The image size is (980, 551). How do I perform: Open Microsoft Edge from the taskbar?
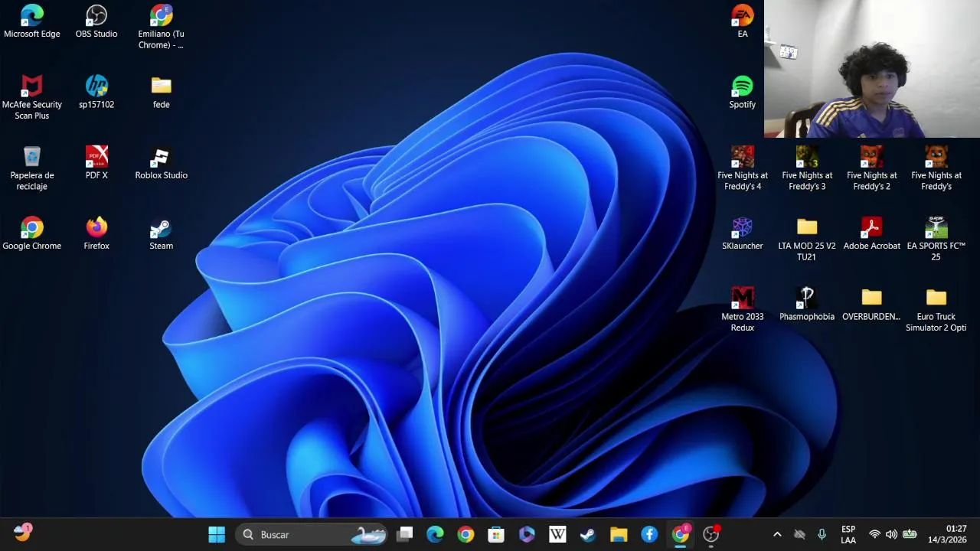tap(435, 534)
